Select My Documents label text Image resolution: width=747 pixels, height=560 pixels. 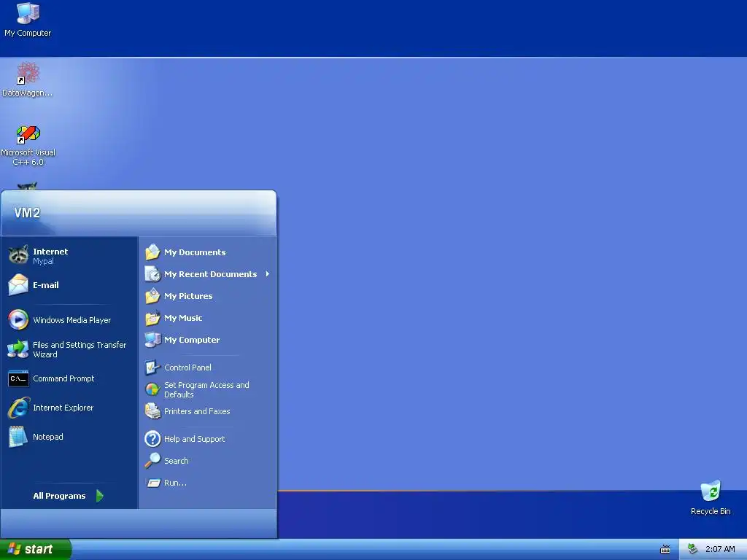pos(195,252)
